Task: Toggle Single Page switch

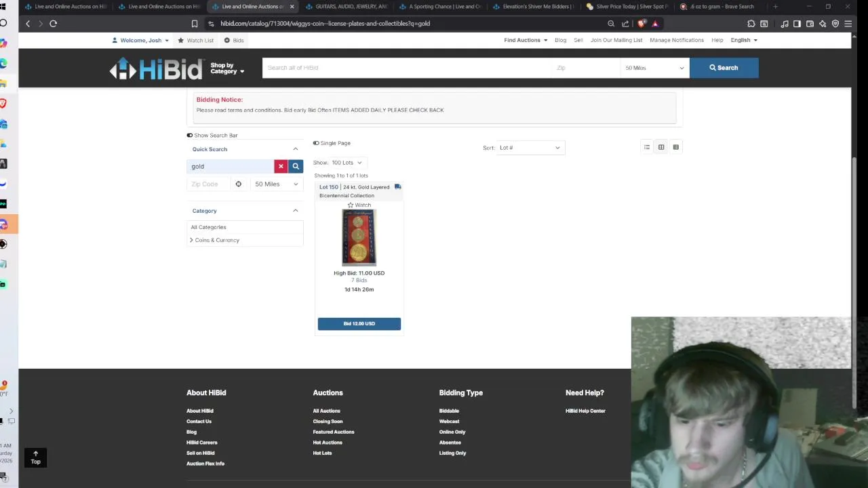Action: [x=316, y=143]
